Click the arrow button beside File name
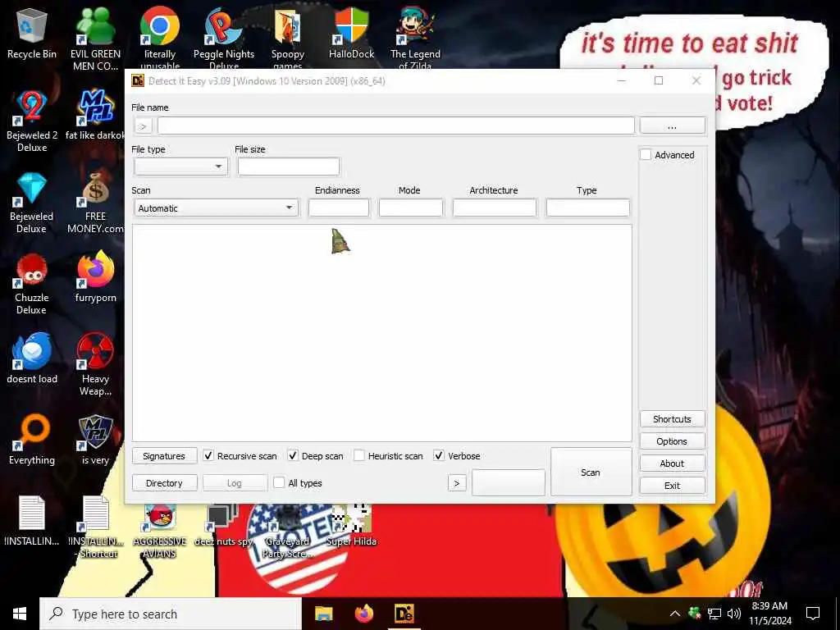 point(143,126)
